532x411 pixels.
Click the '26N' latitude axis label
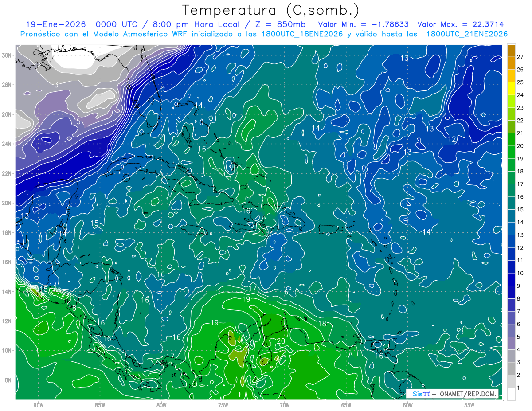click(8, 114)
